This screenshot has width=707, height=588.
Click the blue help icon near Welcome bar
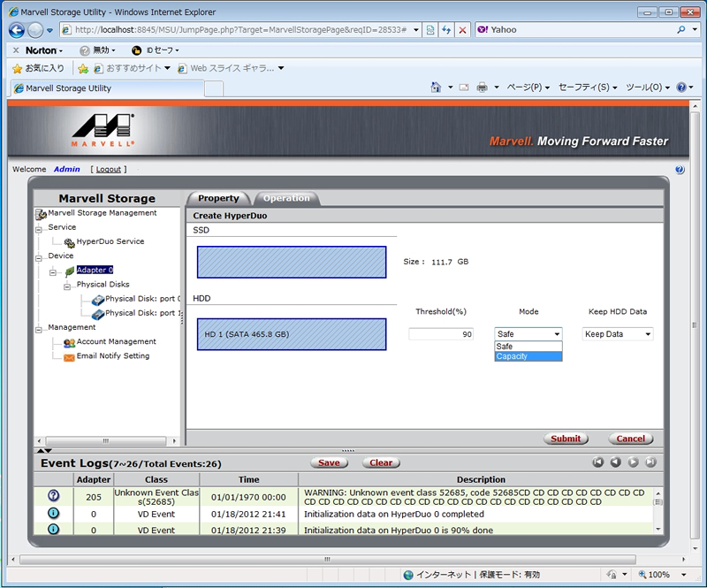pos(680,169)
